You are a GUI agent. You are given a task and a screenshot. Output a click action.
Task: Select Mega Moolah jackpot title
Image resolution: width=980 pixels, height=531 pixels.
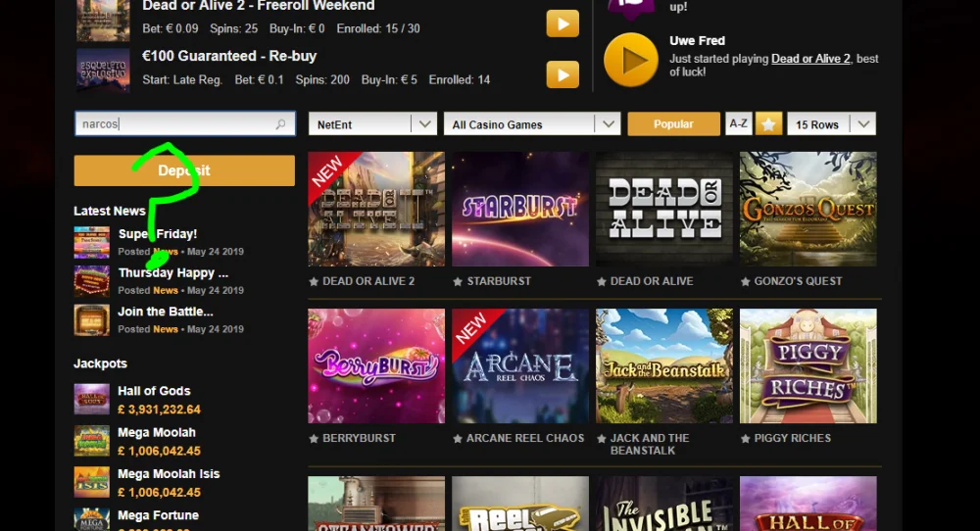[157, 432]
